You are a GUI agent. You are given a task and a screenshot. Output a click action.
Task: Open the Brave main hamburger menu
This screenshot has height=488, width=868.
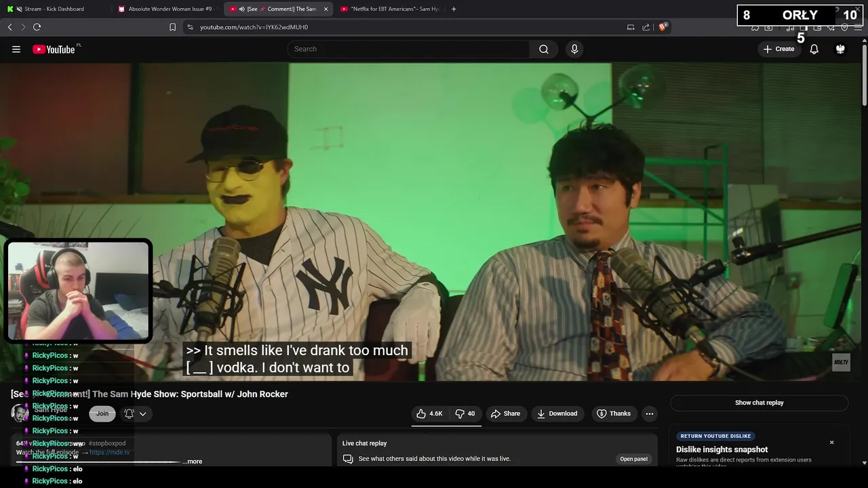858,27
